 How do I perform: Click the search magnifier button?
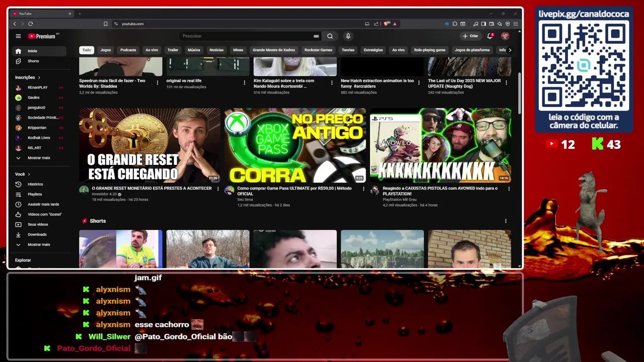point(330,36)
